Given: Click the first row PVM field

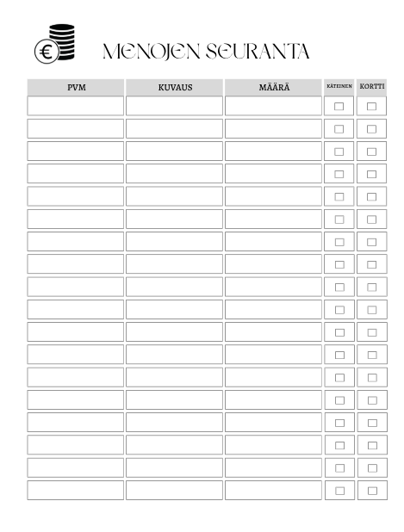Looking at the screenshot, I should pos(76,106).
